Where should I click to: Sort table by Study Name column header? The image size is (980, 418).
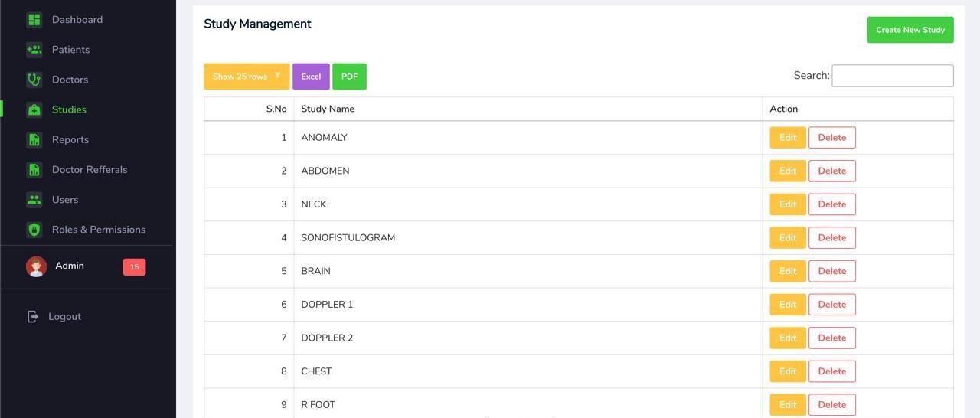click(328, 109)
